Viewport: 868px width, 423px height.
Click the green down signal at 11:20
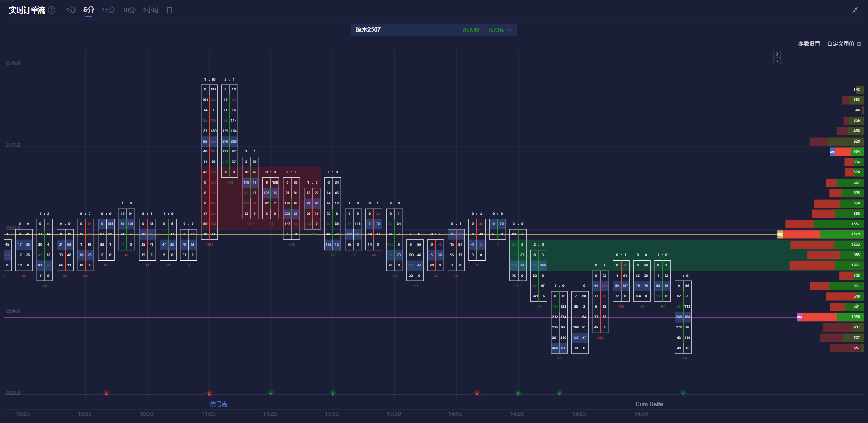pyautogui.click(x=271, y=394)
